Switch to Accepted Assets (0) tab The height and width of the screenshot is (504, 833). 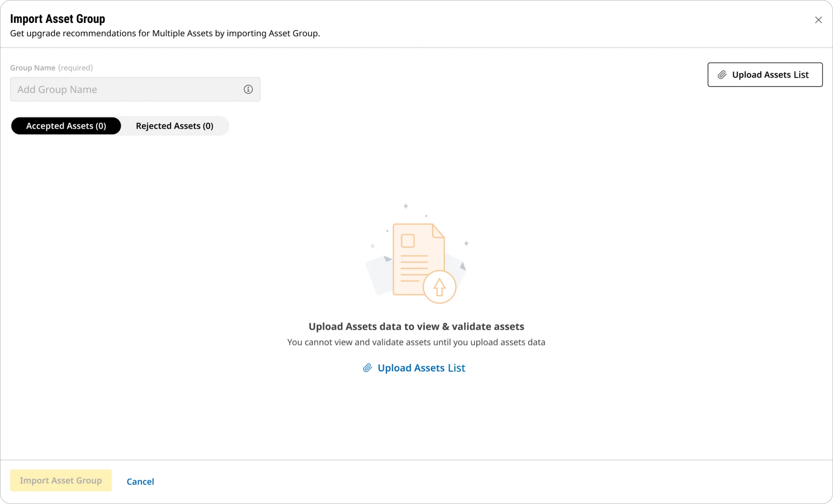point(66,126)
